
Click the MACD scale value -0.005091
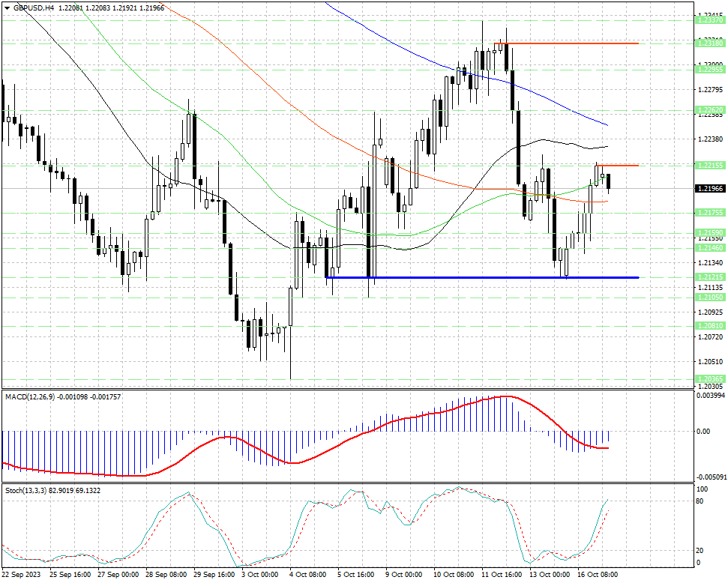coord(711,477)
